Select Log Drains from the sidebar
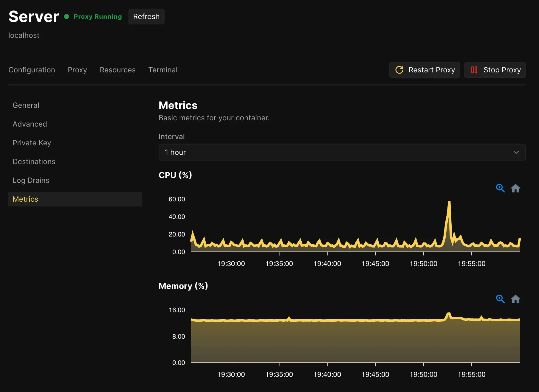The image size is (539, 392). [31, 180]
